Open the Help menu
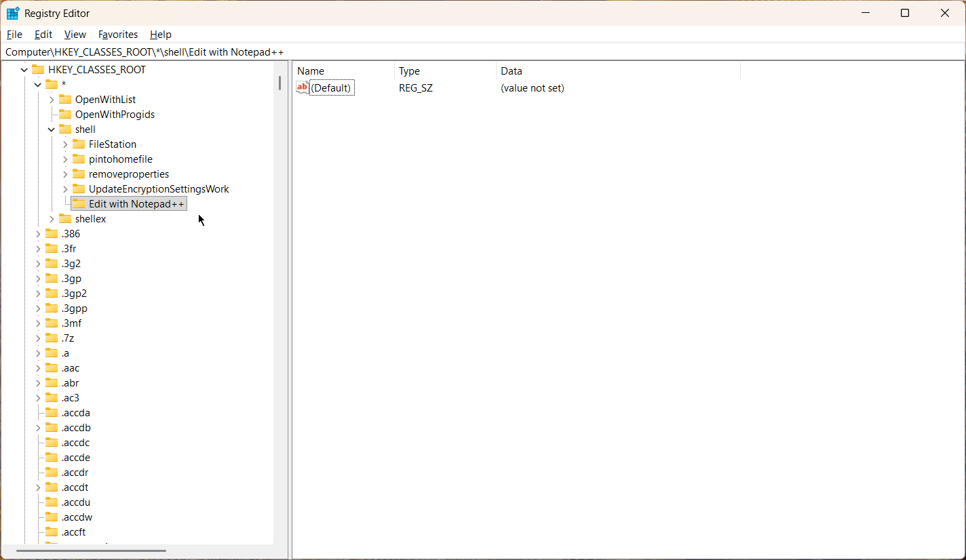Viewport: 966px width, 560px height. coord(161,35)
